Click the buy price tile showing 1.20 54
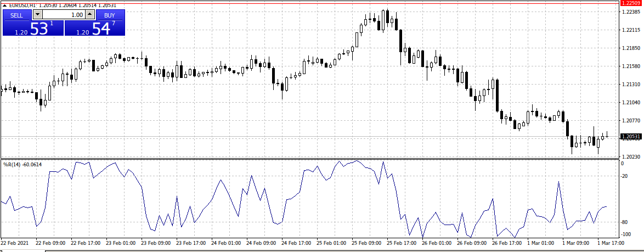Screen dimensions: 644x252 95,29
